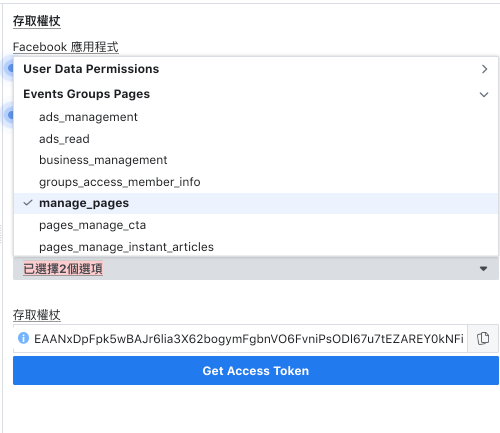The image size is (500, 433).
Task: Select the ads_management permission
Action: pos(256,117)
